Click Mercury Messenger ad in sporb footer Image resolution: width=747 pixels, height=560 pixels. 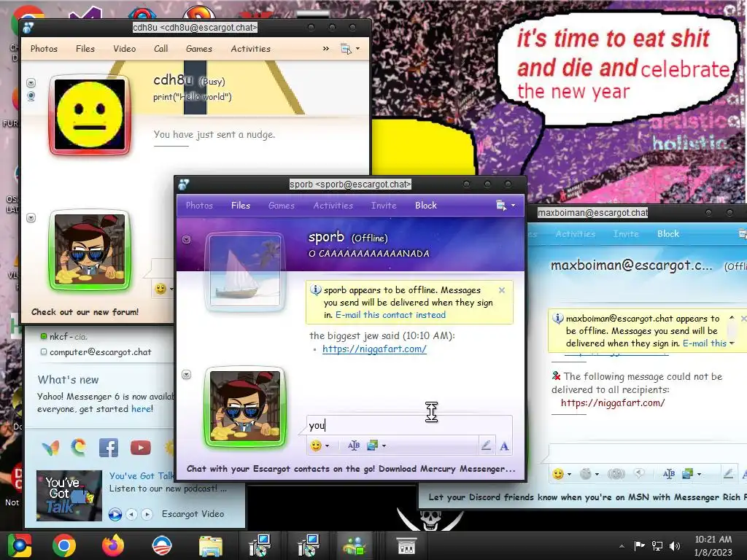tap(351, 469)
